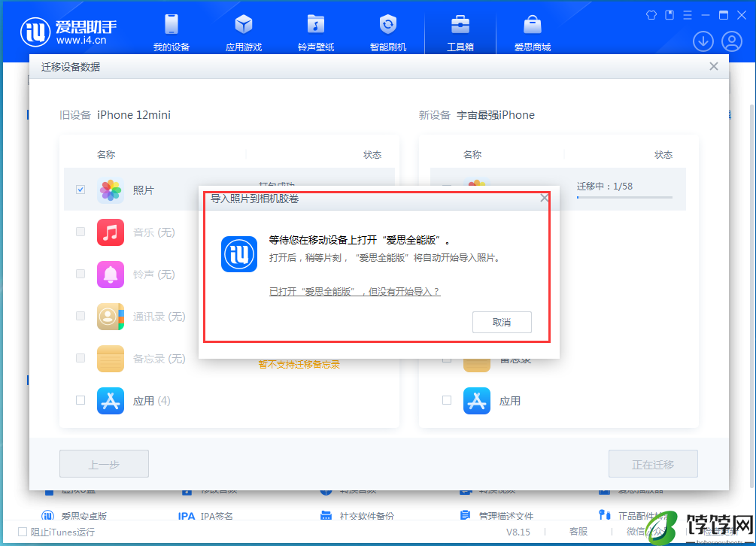Click the 状态 header in new device table
This screenshot has height=546, width=756.
point(663,155)
